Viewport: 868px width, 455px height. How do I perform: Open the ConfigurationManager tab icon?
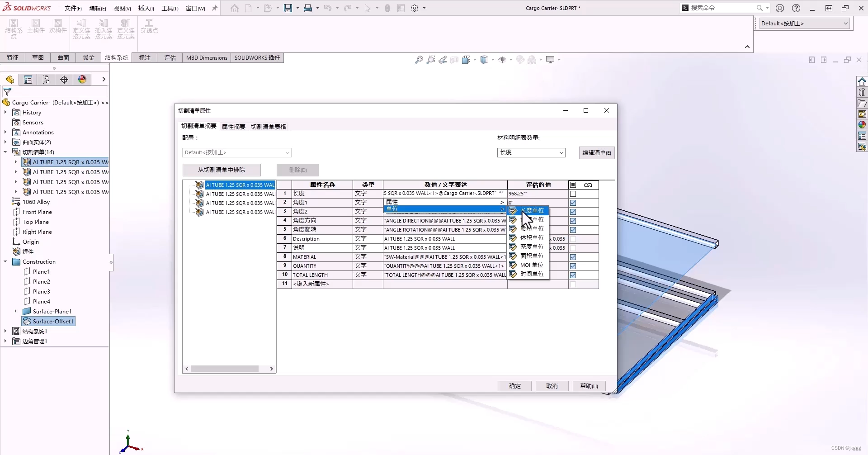pos(46,80)
